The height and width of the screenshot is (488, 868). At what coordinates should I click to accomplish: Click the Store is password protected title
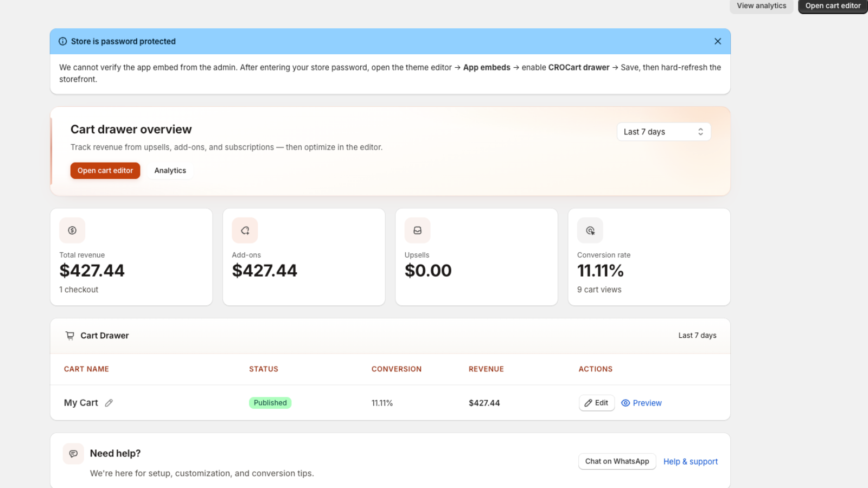click(x=123, y=41)
